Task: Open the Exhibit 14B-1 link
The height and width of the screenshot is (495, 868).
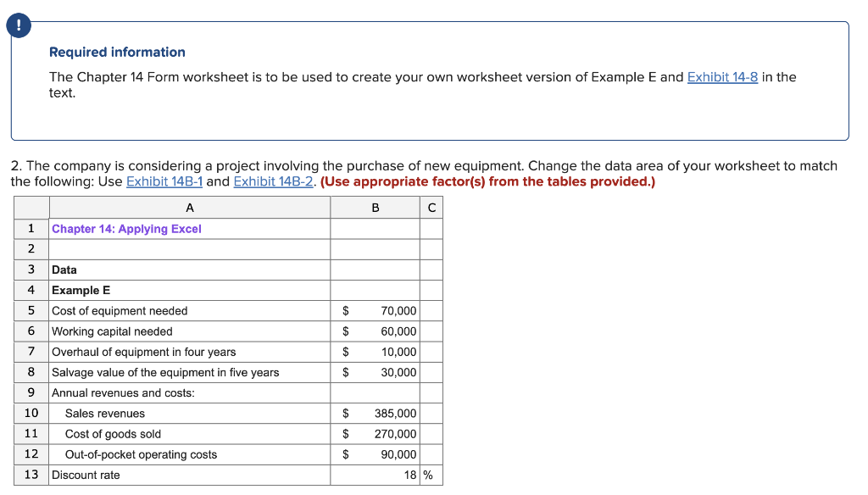Action: point(166,181)
